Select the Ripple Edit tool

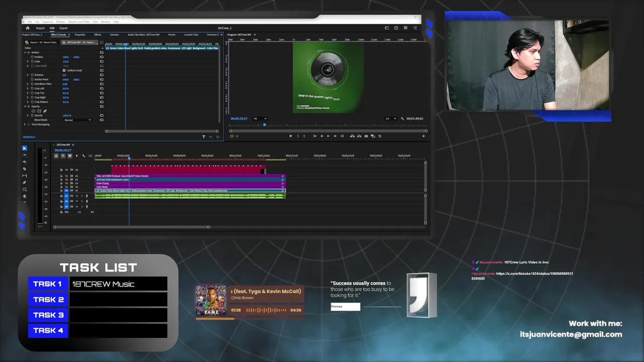[24, 162]
